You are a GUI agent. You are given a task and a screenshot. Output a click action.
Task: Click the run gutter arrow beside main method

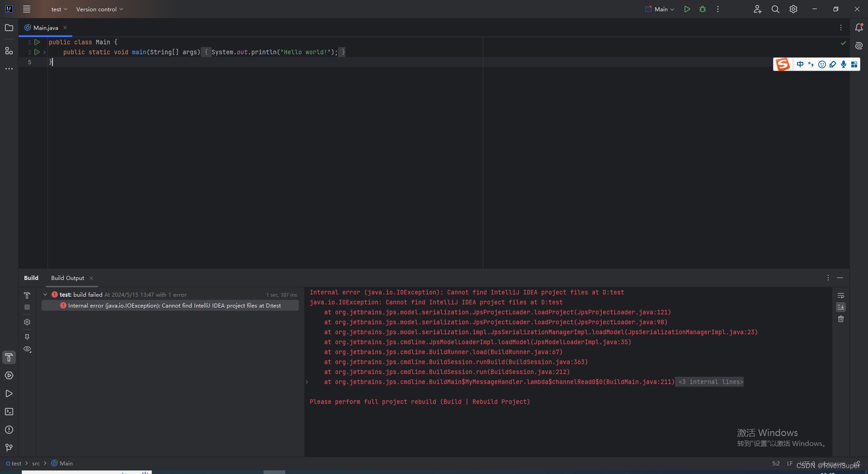[37, 52]
